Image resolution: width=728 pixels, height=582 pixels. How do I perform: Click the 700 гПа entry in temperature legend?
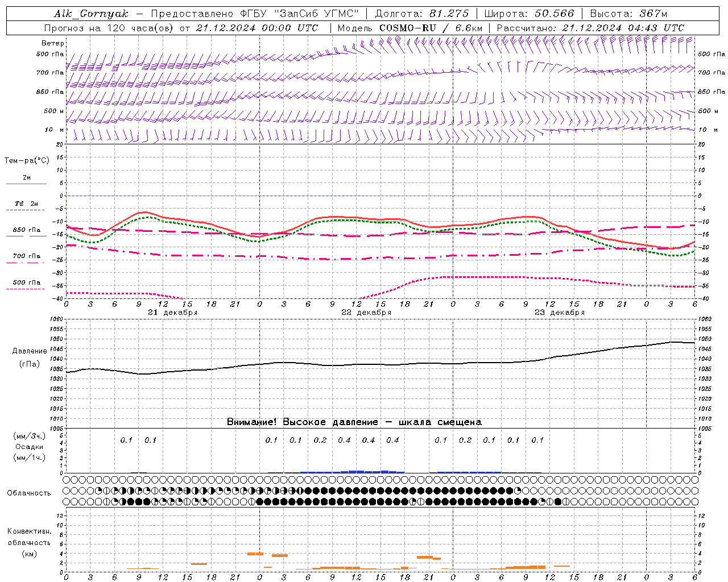tap(26, 256)
